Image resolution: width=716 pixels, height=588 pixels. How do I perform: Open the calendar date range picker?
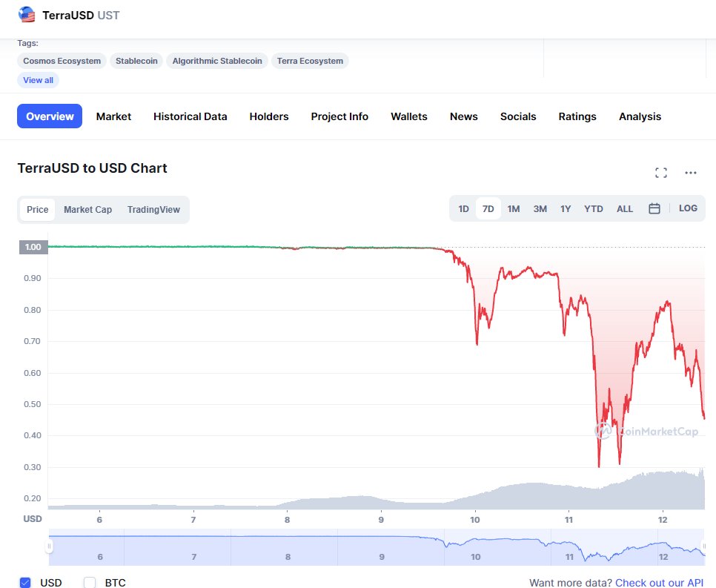pyautogui.click(x=654, y=209)
